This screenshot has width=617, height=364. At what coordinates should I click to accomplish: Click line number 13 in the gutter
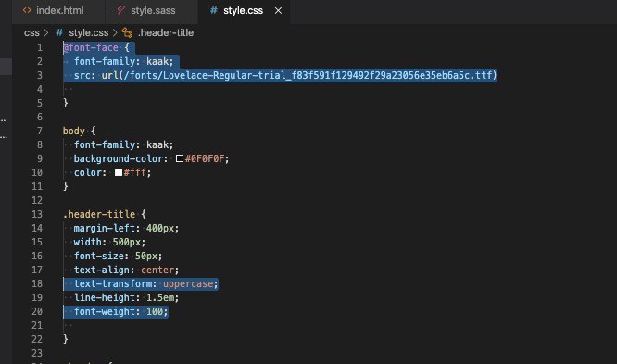click(x=37, y=214)
